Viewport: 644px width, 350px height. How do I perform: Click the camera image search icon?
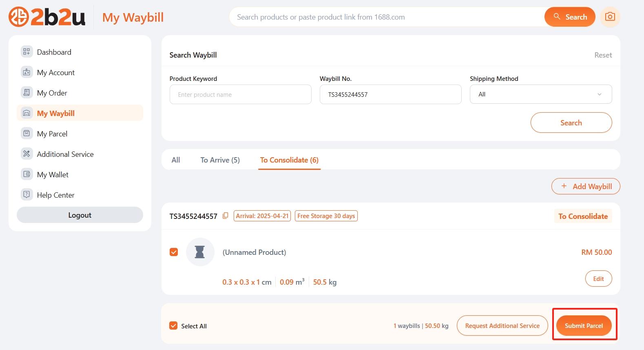click(610, 17)
